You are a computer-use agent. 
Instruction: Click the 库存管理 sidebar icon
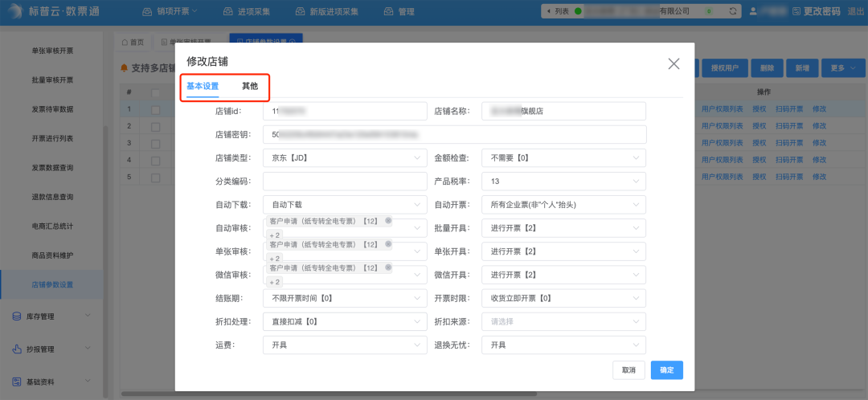pyautogui.click(x=17, y=316)
